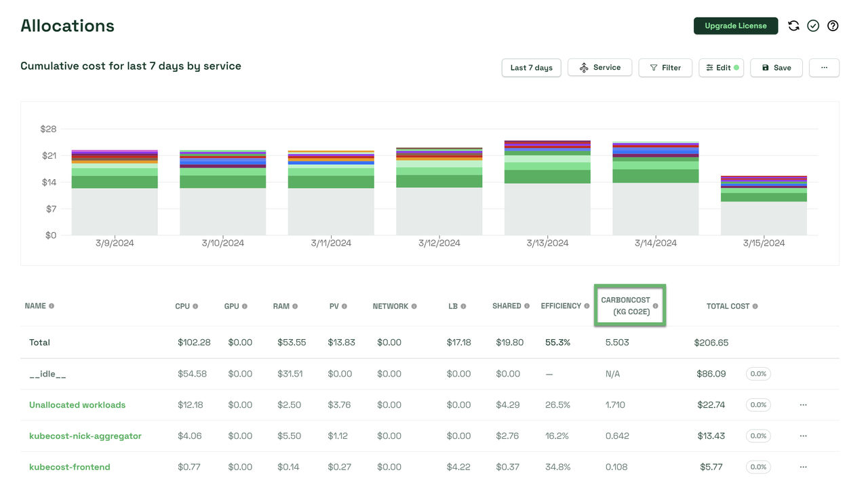The image size is (868, 481).
Task: Open the Last 7 days time range selector
Action: tap(531, 67)
